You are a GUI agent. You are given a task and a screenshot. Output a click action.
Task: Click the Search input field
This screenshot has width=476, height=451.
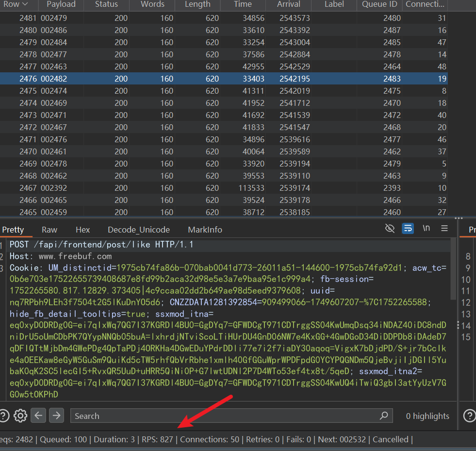pos(223,416)
